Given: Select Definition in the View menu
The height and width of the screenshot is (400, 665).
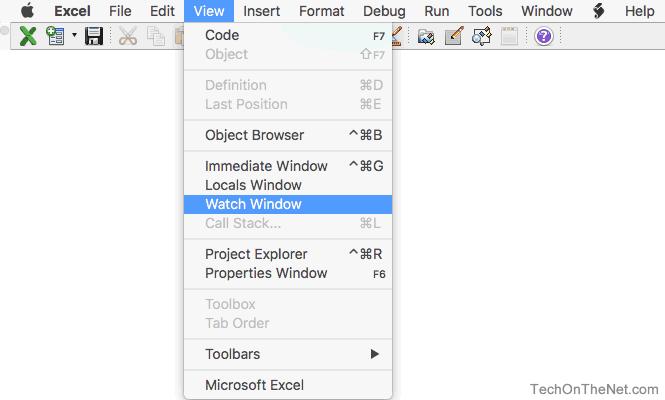Looking at the screenshot, I should tap(288, 85).
